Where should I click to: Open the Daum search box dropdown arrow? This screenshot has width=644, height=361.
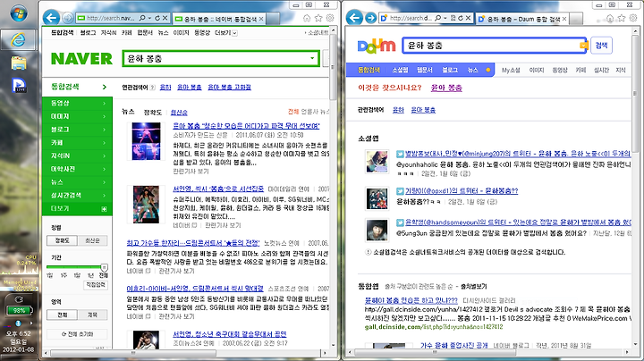point(583,45)
